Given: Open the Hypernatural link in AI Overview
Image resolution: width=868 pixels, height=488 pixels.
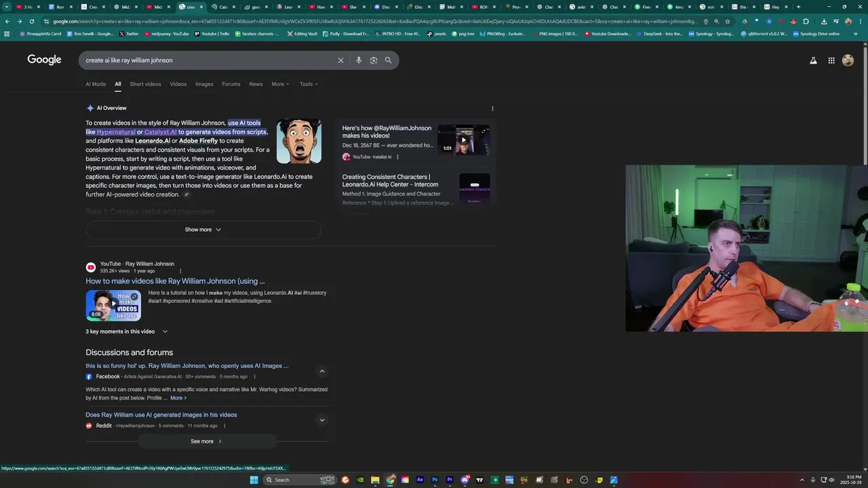Looking at the screenshot, I should point(116,132).
